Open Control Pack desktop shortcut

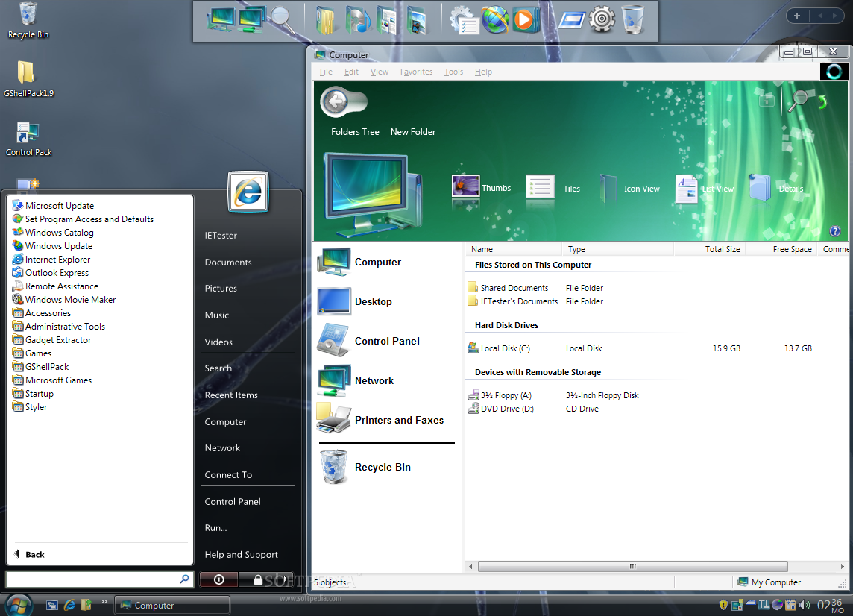coord(28,139)
